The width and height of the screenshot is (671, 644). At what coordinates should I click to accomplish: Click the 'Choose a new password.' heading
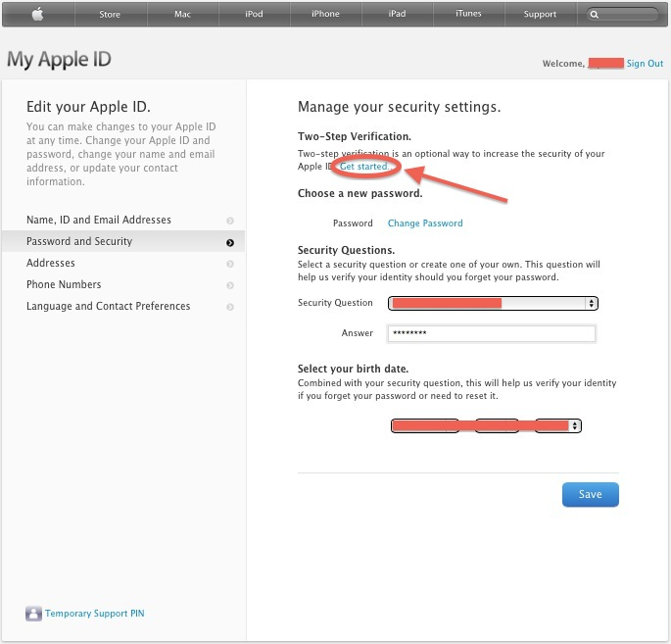[x=359, y=193]
